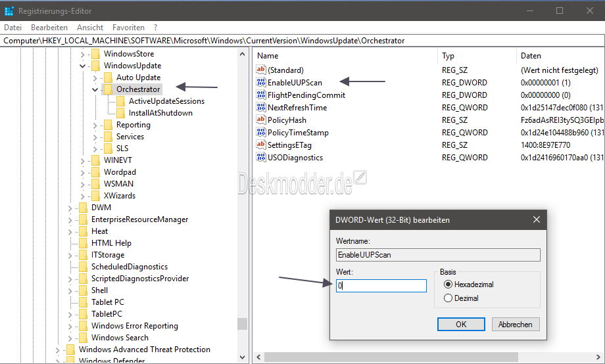Image resolution: width=605 pixels, height=364 pixels.
Task: Select the HTML Help key
Action: [x=111, y=243]
